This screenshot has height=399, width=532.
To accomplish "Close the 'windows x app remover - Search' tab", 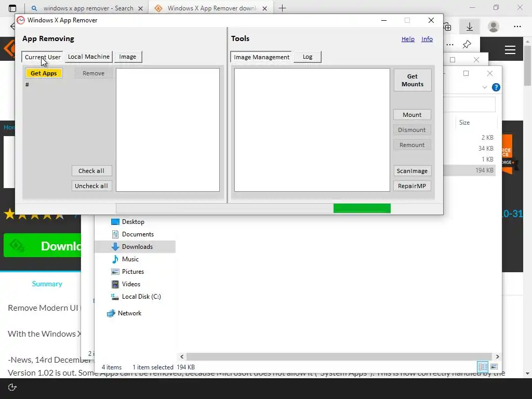I will [140, 8].
